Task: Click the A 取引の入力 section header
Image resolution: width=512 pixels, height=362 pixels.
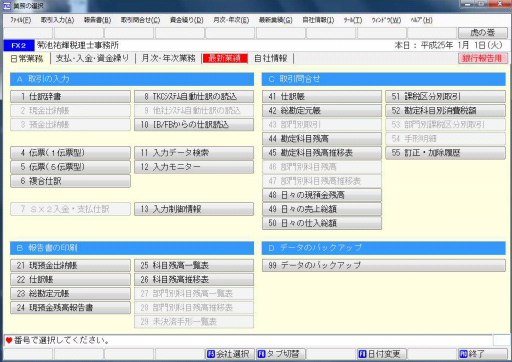Action: pyautogui.click(x=132, y=79)
